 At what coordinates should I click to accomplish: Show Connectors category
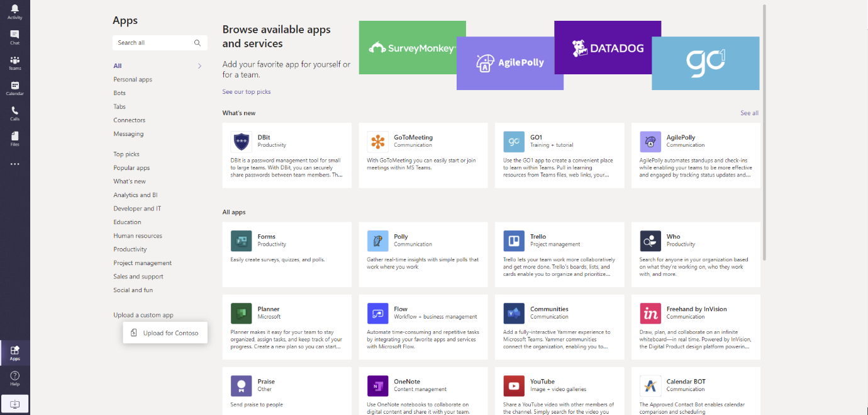[x=129, y=120]
